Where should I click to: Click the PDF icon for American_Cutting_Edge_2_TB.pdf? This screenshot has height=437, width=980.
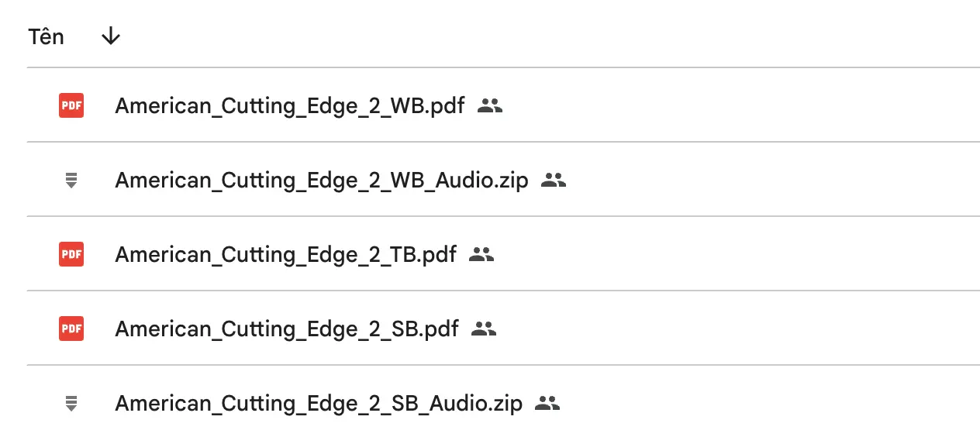71,254
